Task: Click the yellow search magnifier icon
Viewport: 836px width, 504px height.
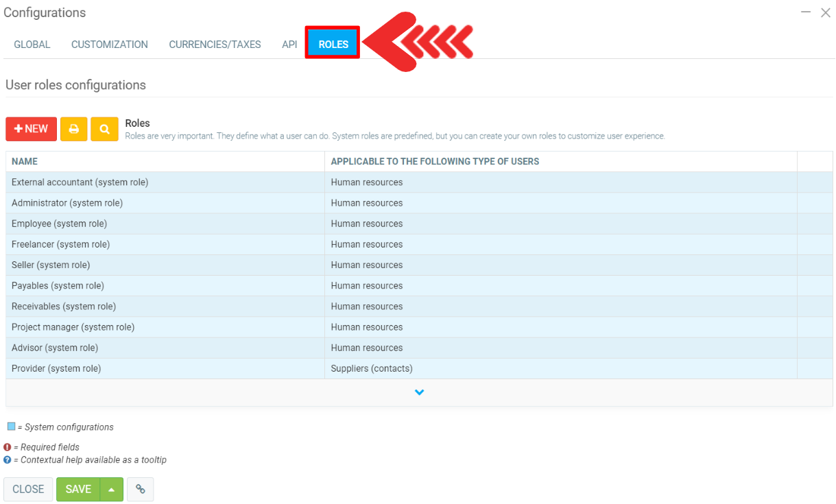Action: pyautogui.click(x=104, y=129)
